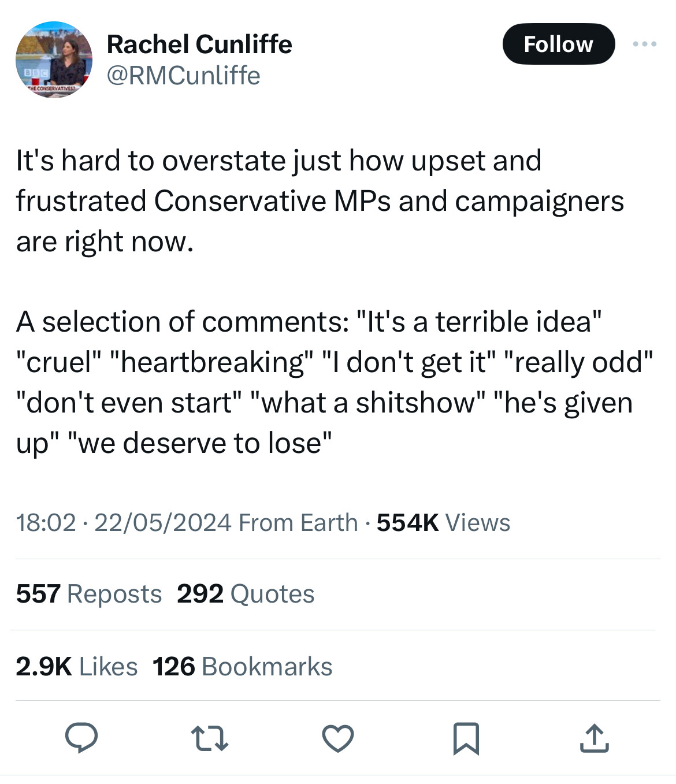
Task: Reply to the post with the speech bubble icon
Action: tap(81, 738)
